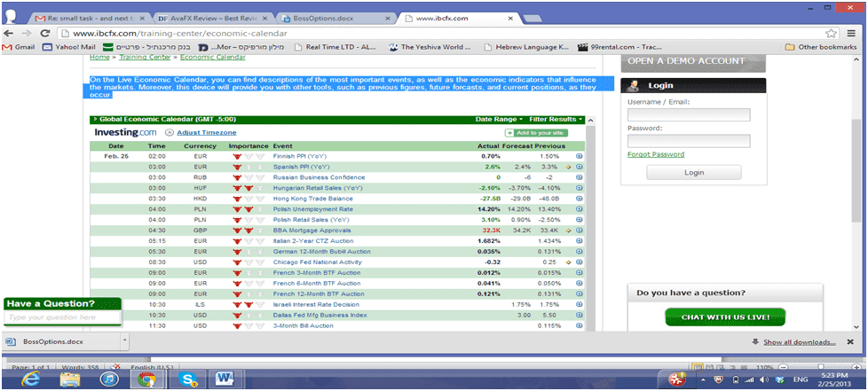Open the Other bookmarks folder

click(822, 47)
